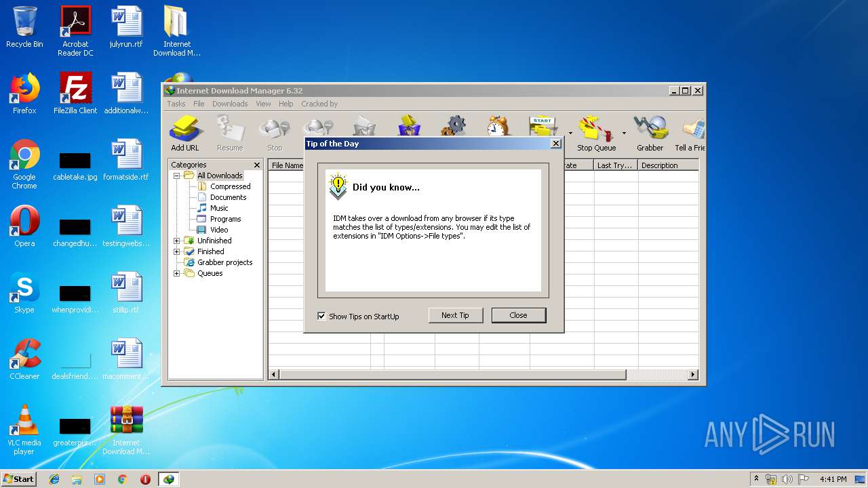The height and width of the screenshot is (488, 868).
Task: Click the Stop All toolbar icon
Action: point(318,127)
